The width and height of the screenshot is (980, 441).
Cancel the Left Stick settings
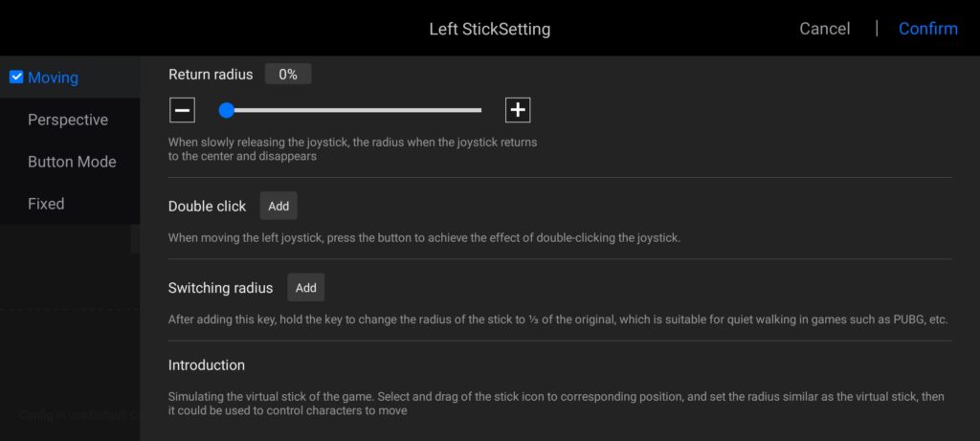point(824,29)
